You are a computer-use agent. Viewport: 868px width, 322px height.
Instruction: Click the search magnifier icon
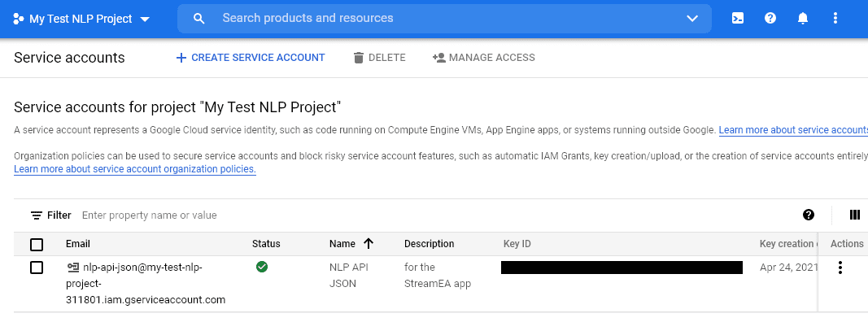click(x=198, y=18)
